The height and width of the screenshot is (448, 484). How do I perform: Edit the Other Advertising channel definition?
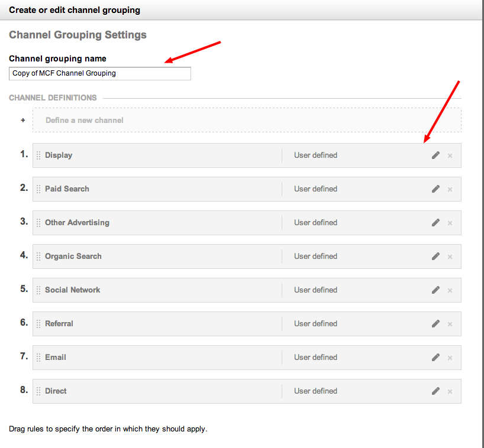435,223
